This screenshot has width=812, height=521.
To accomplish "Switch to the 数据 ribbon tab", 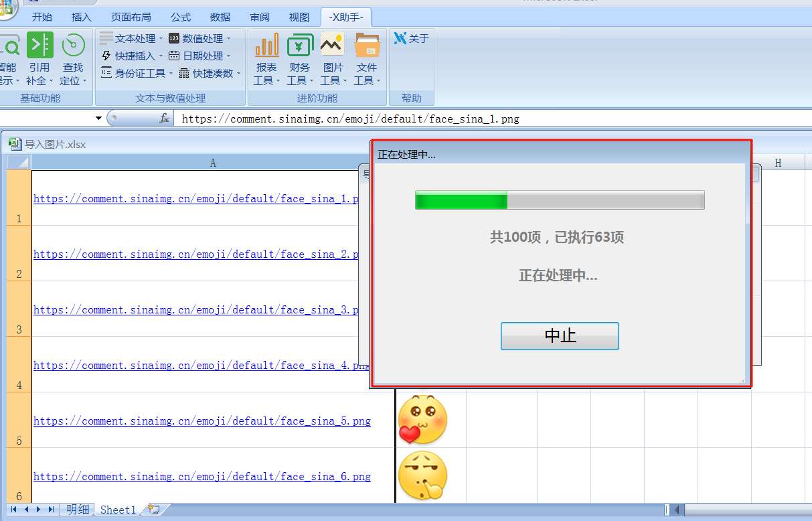I will (x=220, y=17).
